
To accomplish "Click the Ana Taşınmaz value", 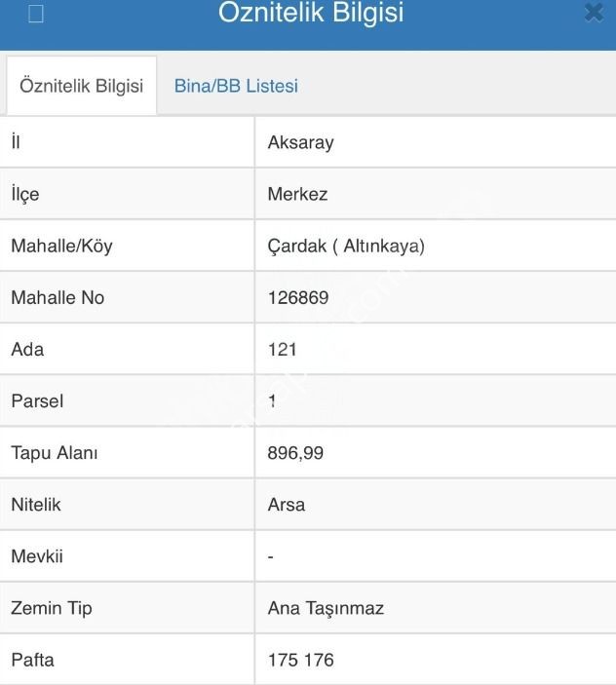I will [326, 608].
